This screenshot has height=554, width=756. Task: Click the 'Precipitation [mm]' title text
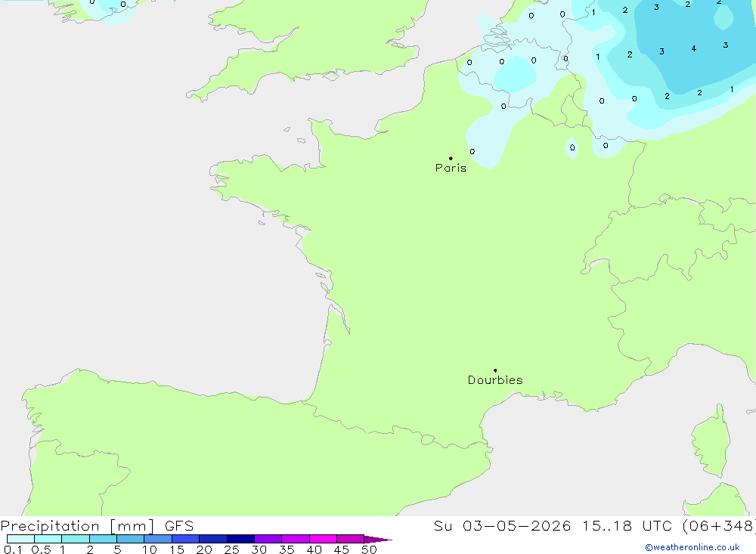click(77, 526)
